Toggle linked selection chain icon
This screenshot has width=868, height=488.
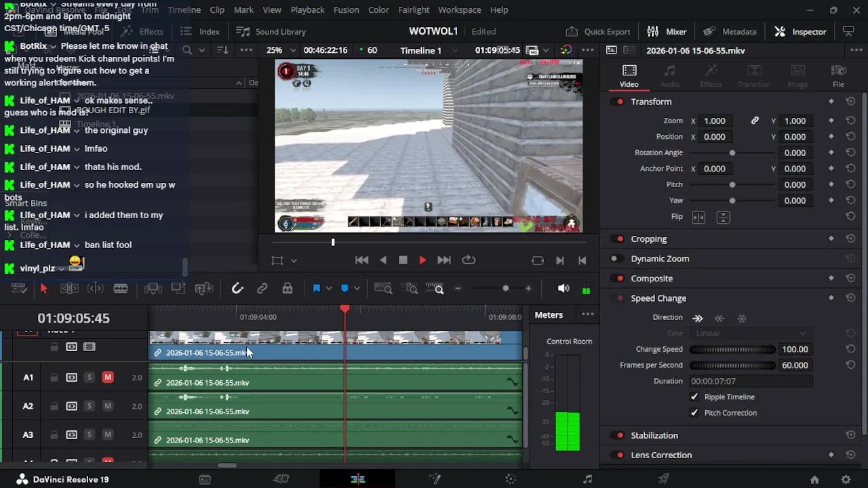click(262, 289)
